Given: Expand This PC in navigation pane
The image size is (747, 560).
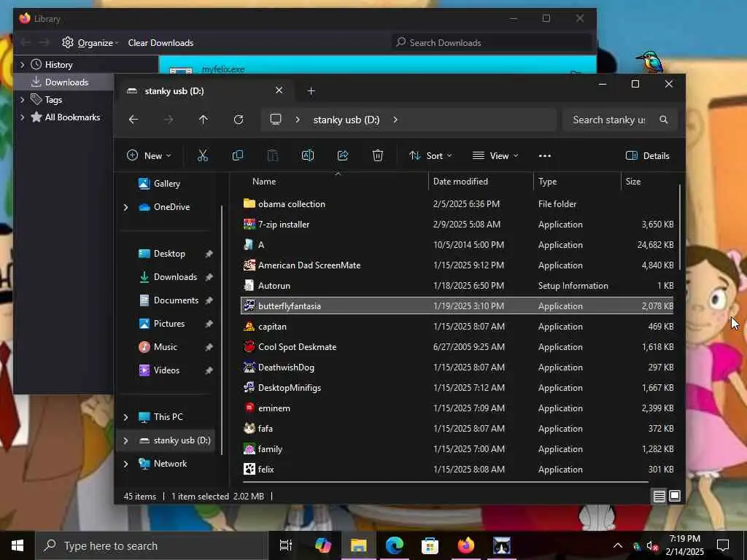Looking at the screenshot, I should [125, 417].
